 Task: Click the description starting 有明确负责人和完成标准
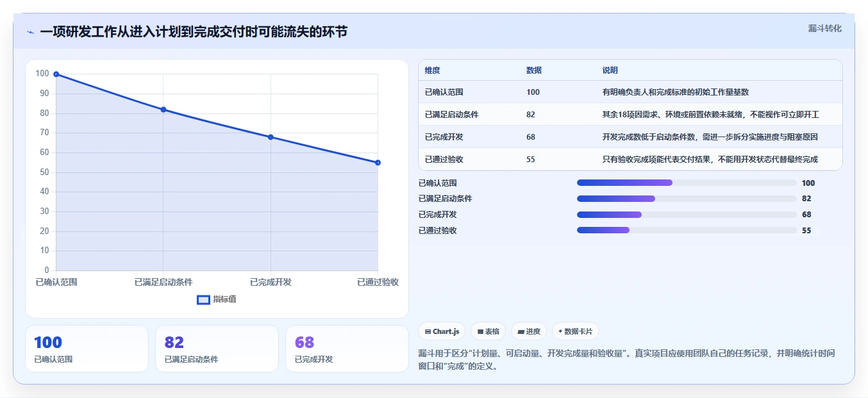tap(676, 92)
